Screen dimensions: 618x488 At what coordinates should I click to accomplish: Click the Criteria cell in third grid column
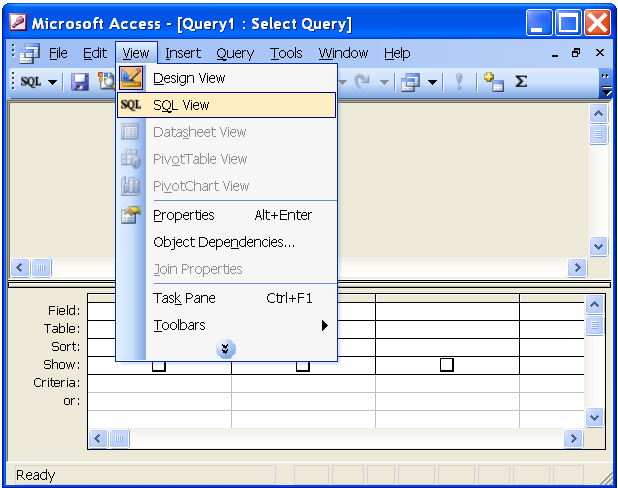[x=447, y=383]
